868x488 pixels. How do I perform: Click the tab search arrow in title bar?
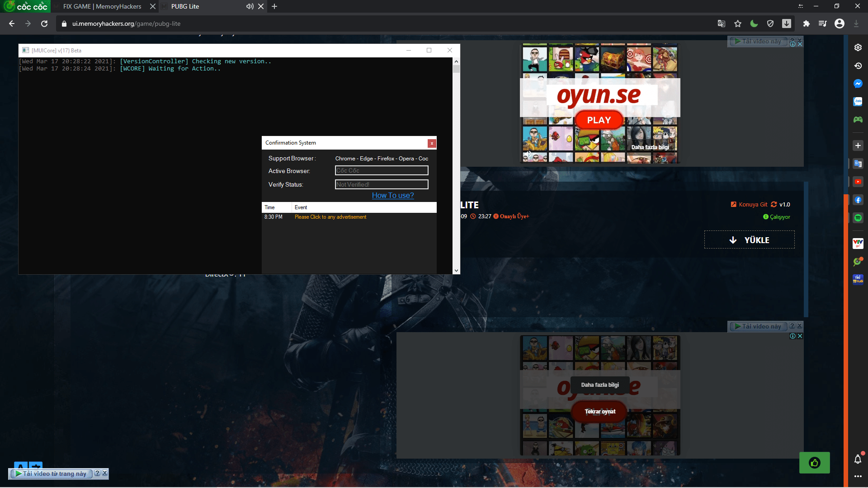801,6
